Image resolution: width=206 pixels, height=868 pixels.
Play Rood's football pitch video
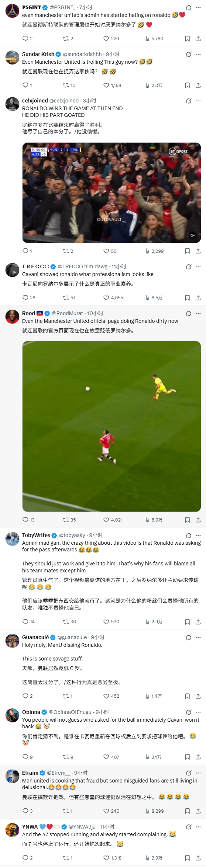click(111, 426)
